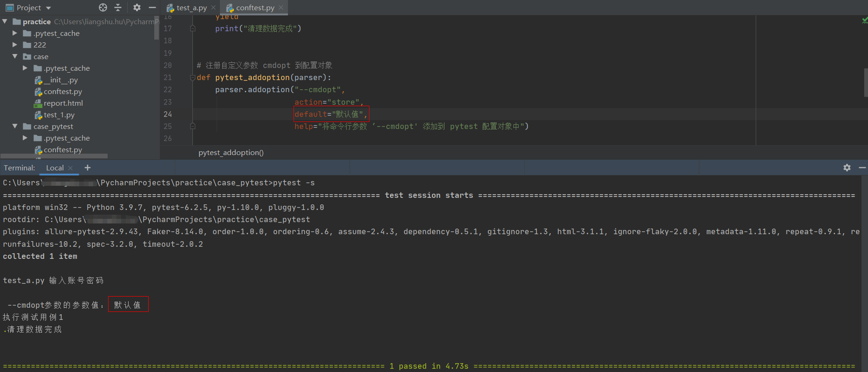868x372 pixels.
Task: Click the test_1.py Python file icon
Action: coord(38,115)
